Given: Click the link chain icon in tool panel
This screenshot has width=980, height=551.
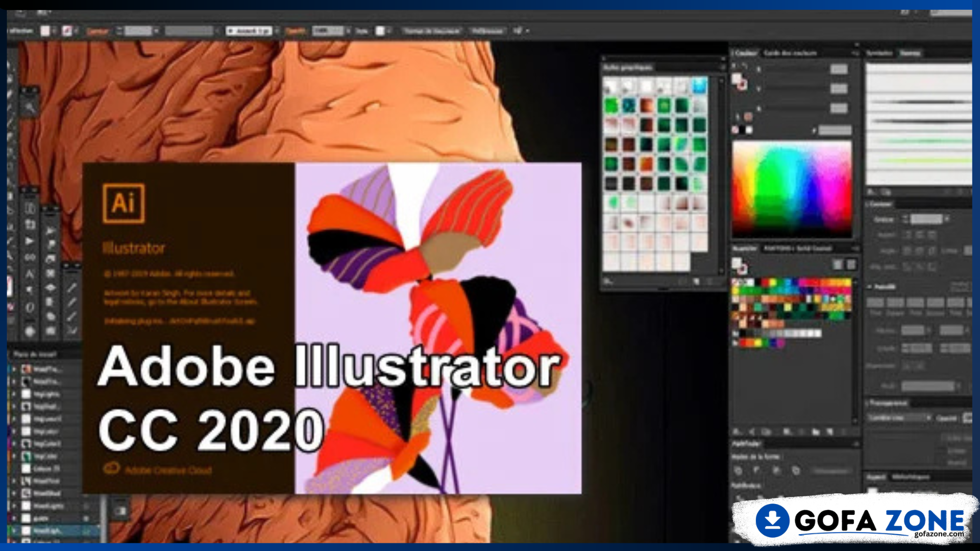Looking at the screenshot, I should (x=30, y=257).
